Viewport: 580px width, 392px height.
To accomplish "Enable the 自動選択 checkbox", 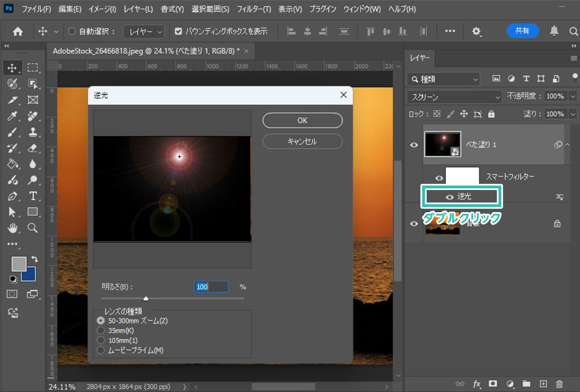I will (72, 32).
